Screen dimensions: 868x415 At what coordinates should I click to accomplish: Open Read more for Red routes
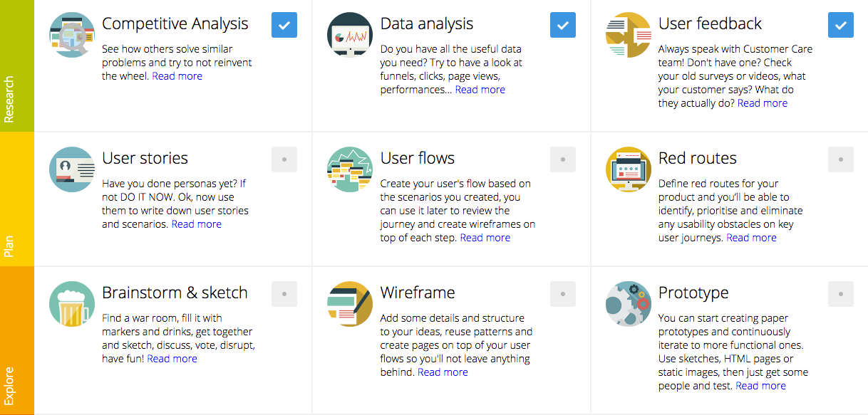coord(750,237)
